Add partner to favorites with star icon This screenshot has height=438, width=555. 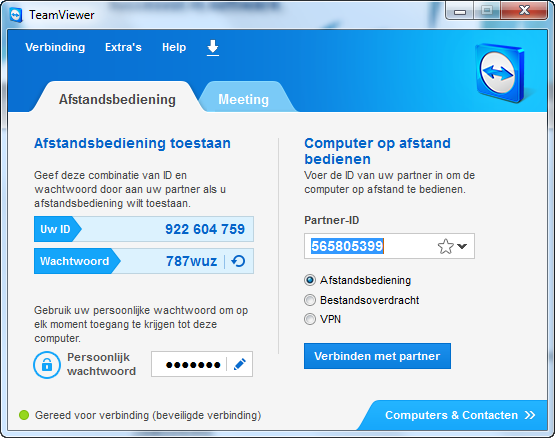[445, 246]
